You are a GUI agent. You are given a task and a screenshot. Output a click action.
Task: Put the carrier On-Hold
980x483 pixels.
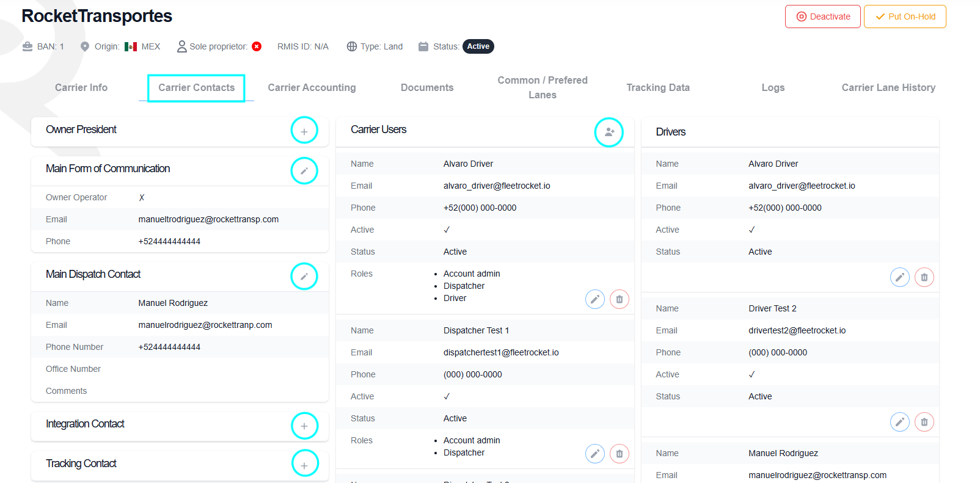coord(905,16)
